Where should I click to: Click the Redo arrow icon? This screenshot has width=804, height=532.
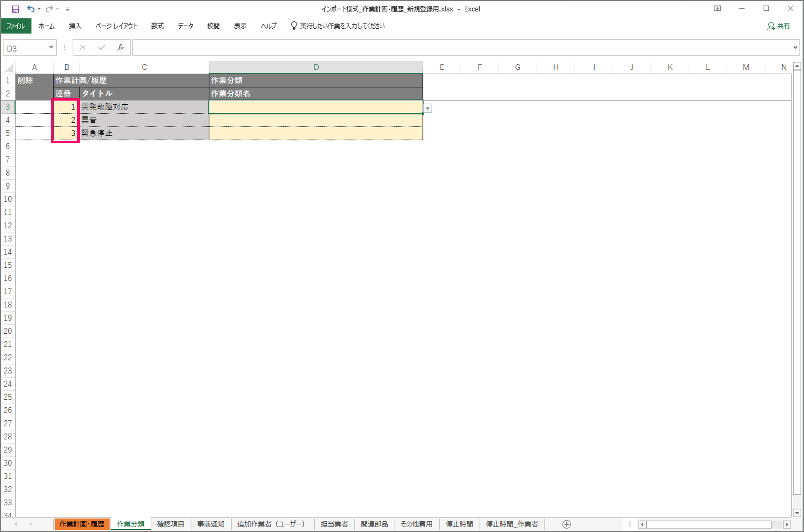tap(49, 9)
